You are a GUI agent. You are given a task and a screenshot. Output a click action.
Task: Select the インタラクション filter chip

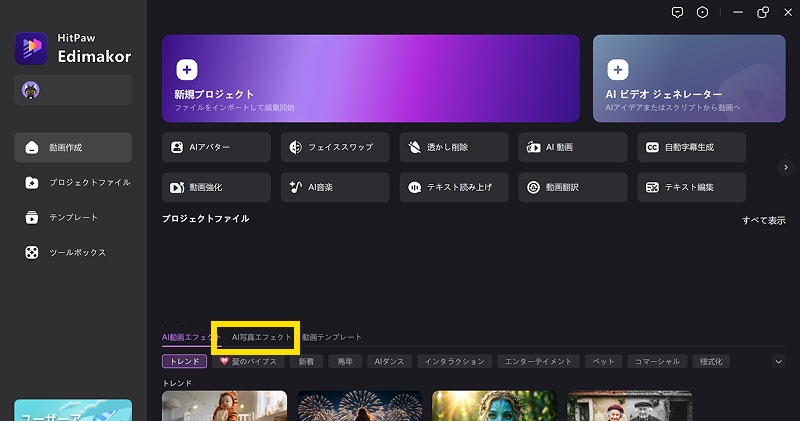click(455, 361)
